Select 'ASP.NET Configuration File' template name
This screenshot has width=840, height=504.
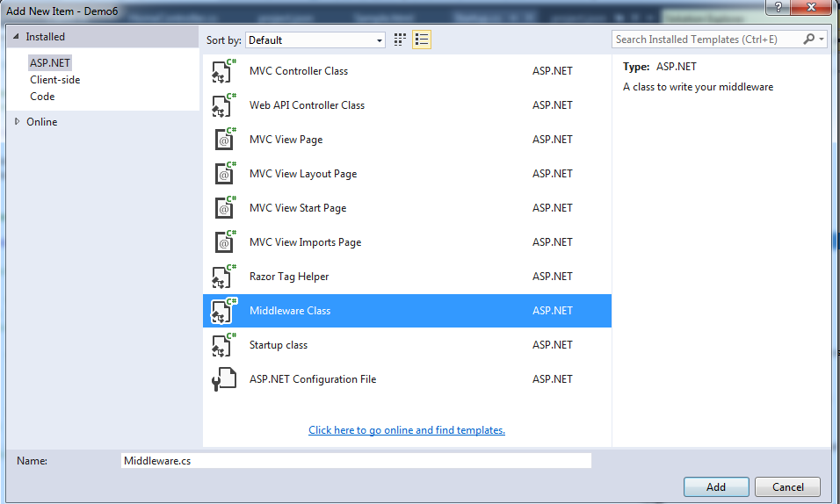tap(313, 379)
